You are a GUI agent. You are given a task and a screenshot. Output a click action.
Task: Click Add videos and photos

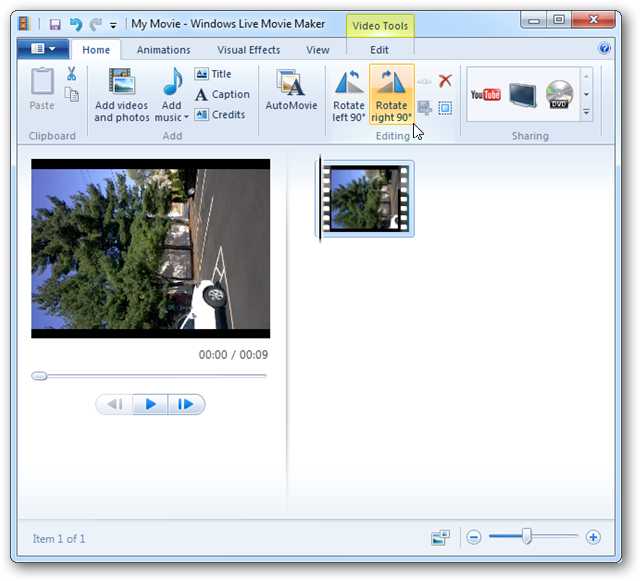pos(121,95)
